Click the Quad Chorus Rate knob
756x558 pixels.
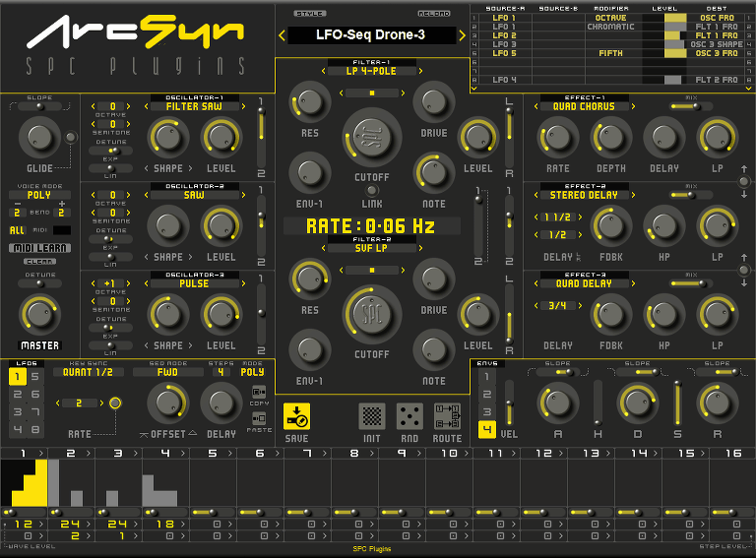[x=558, y=138]
